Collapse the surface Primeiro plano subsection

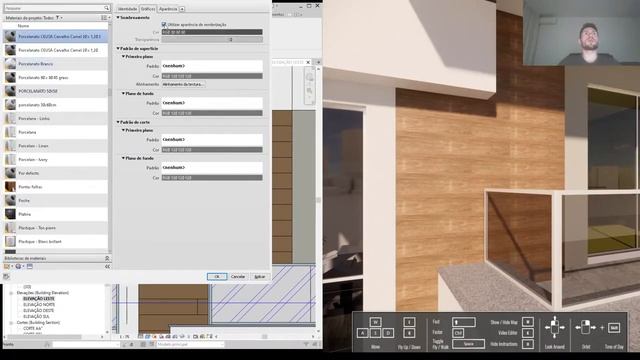pos(123,56)
